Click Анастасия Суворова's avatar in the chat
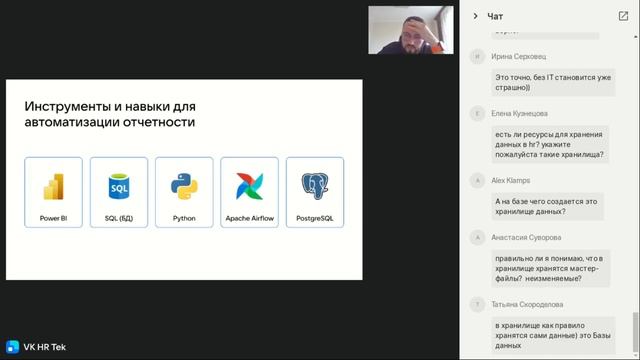 point(477,238)
